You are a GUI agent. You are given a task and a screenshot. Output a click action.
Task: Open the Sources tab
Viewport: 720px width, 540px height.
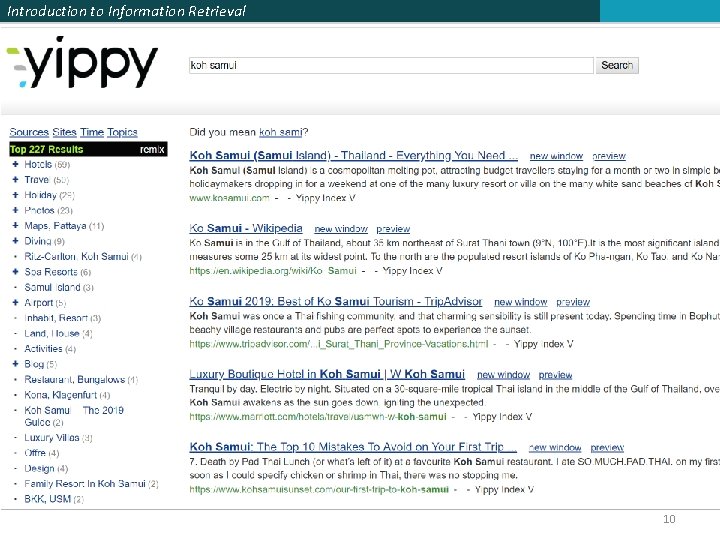click(x=29, y=132)
